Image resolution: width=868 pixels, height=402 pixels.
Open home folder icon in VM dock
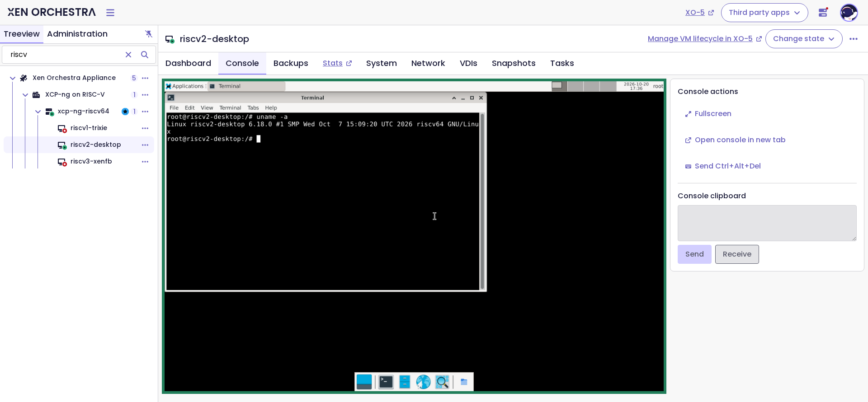pyautogui.click(x=464, y=382)
